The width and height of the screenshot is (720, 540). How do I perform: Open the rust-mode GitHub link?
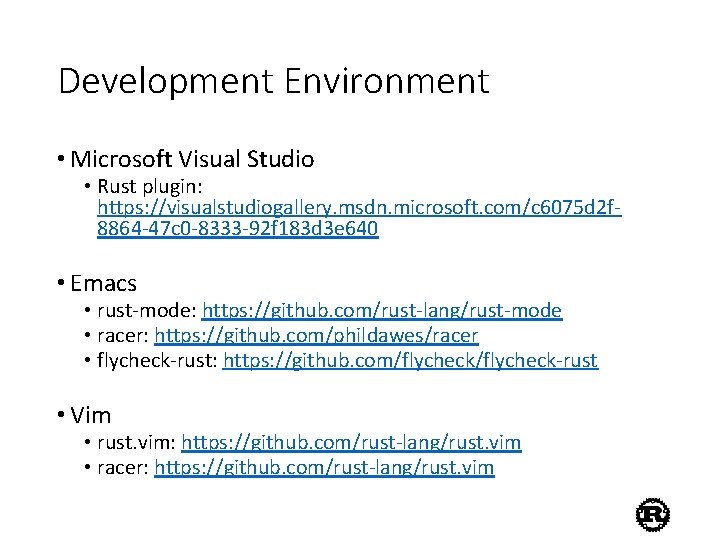382,311
